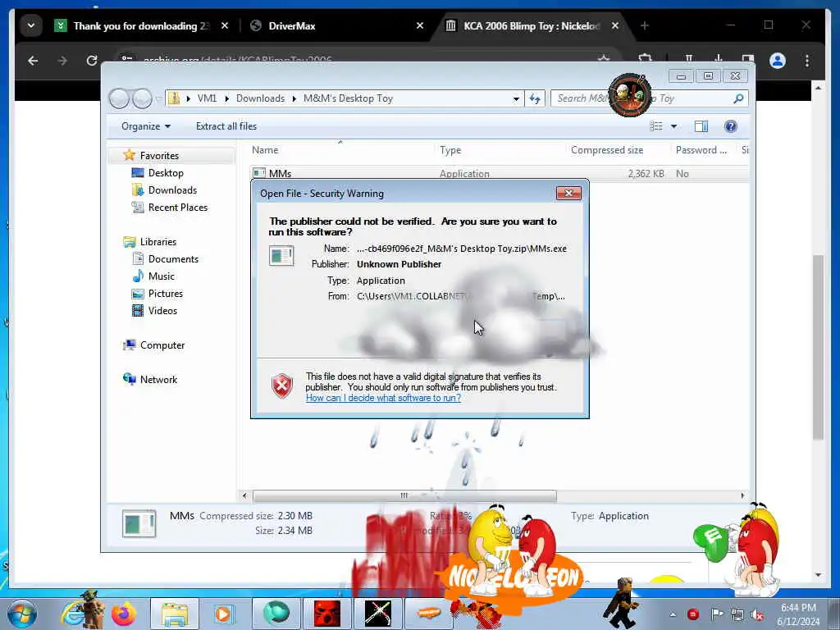Open the network tray icon
The image size is (840, 630).
[x=737, y=614]
